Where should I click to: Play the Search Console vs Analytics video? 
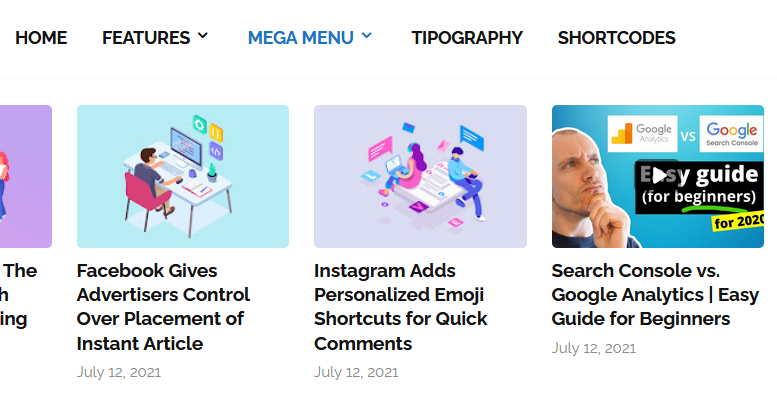(x=658, y=175)
